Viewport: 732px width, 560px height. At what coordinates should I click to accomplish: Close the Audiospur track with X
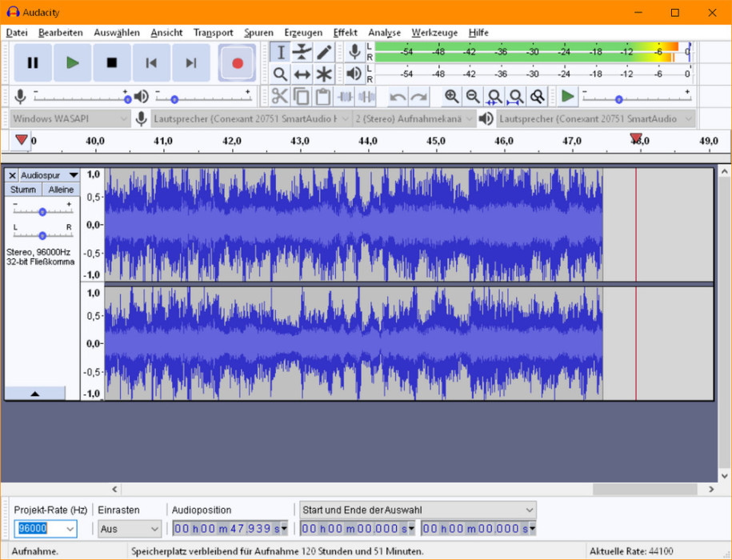click(12, 175)
